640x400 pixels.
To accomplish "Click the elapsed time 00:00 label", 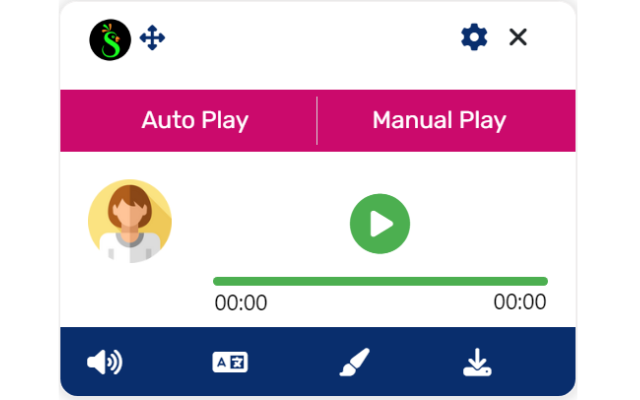I will pos(241,303).
